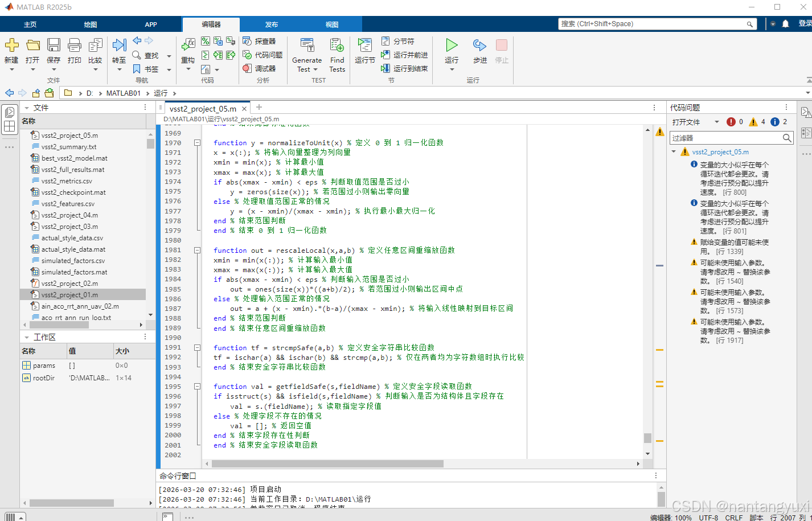Click the Step (步进) icon

479,46
